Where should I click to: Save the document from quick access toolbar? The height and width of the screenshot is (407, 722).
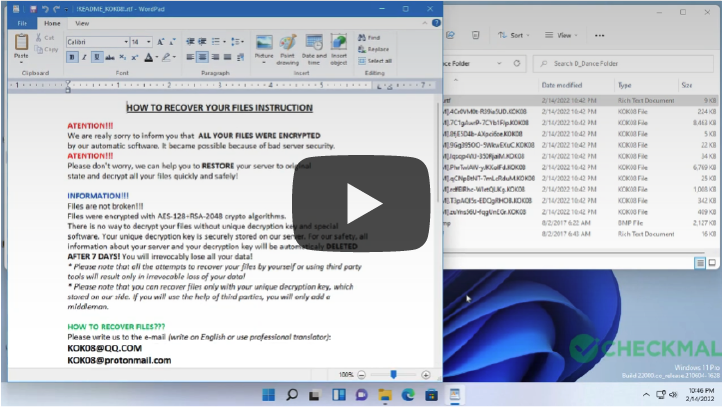pos(33,9)
